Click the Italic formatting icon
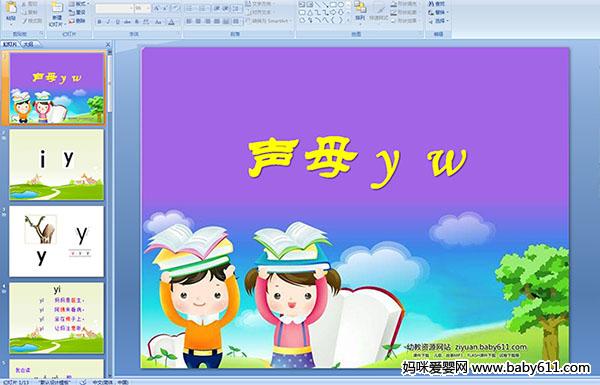This screenshot has height=385, width=600. coord(108,22)
